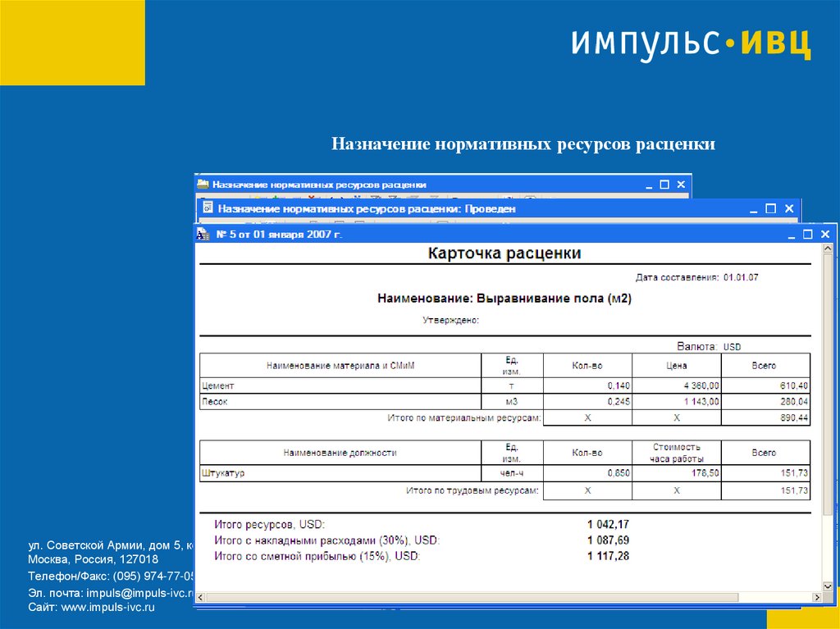The width and height of the screenshot is (840, 629).
Task: Click the slide title 'Назначение нормативных ресурсов расценки'
Action: [x=523, y=144]
